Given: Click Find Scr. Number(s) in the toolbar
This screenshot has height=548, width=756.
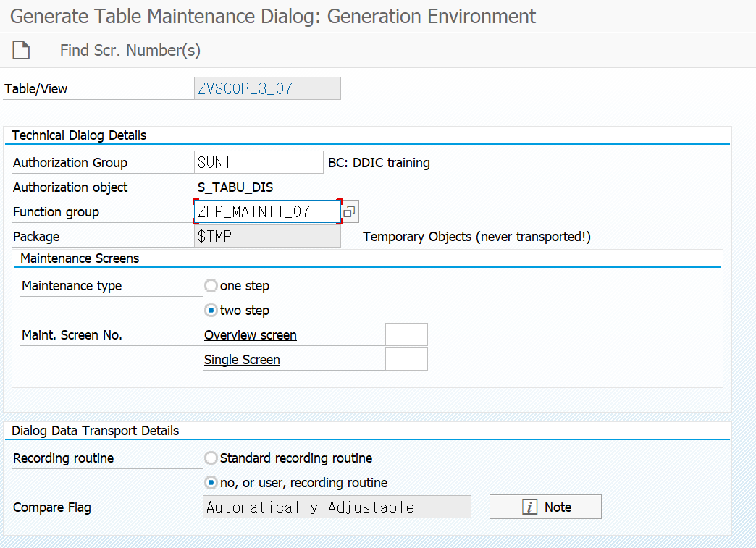Looking at the screenshot, I should click(130, 50).
